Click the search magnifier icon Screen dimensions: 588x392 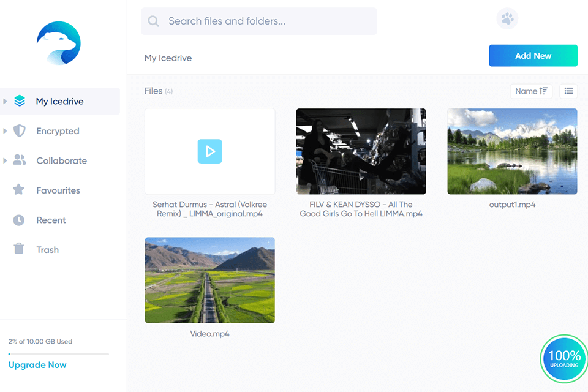[153, 21]
